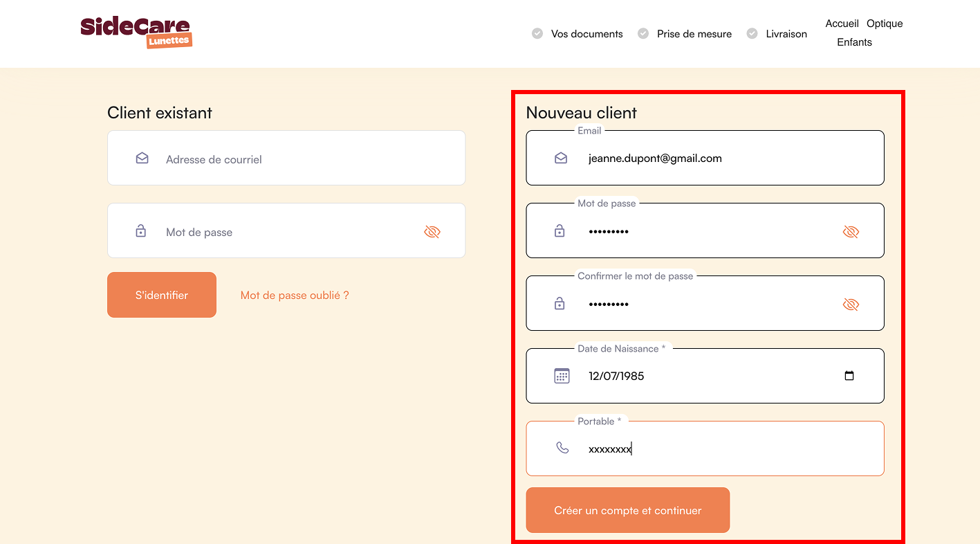Click Créer un compte et continuer
980x544 pixels.
click(628, 510)
